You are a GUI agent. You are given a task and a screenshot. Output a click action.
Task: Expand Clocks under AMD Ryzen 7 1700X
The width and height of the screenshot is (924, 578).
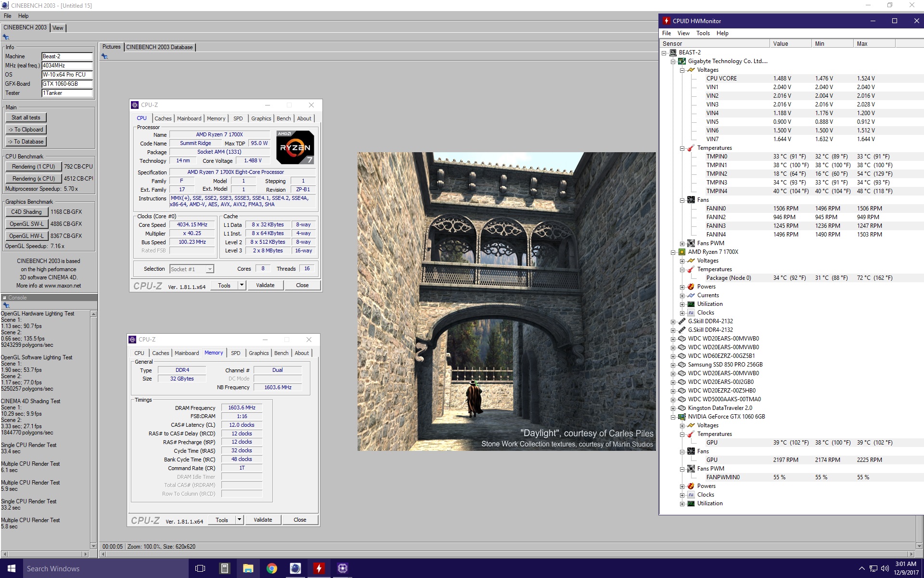(682, 313)
